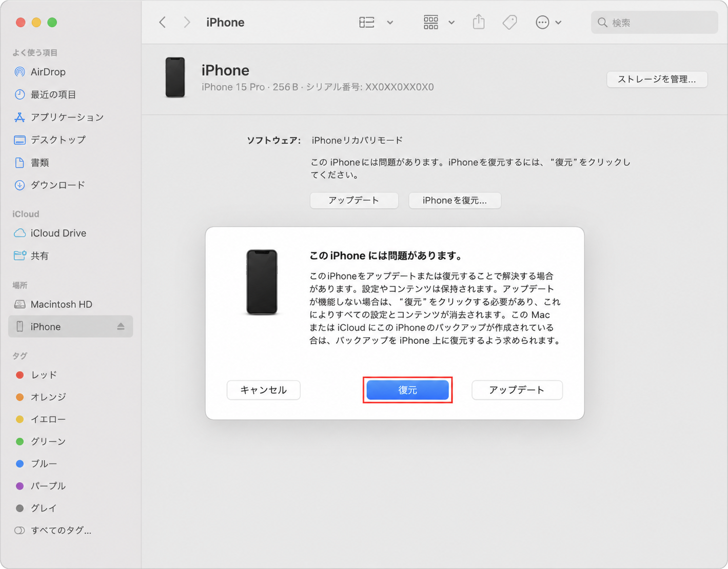Click the search magnifier icon
The image size is (728, 569).
click(602, 23)
